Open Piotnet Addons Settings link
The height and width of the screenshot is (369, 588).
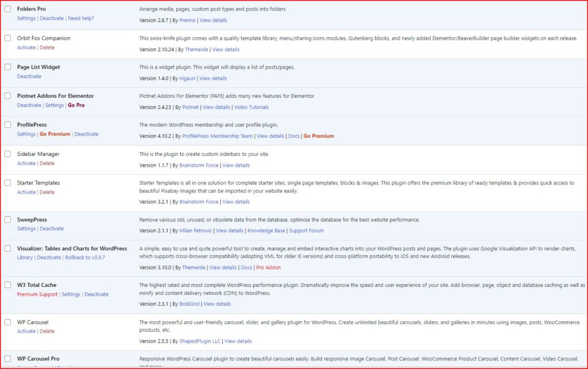[55, 105]
